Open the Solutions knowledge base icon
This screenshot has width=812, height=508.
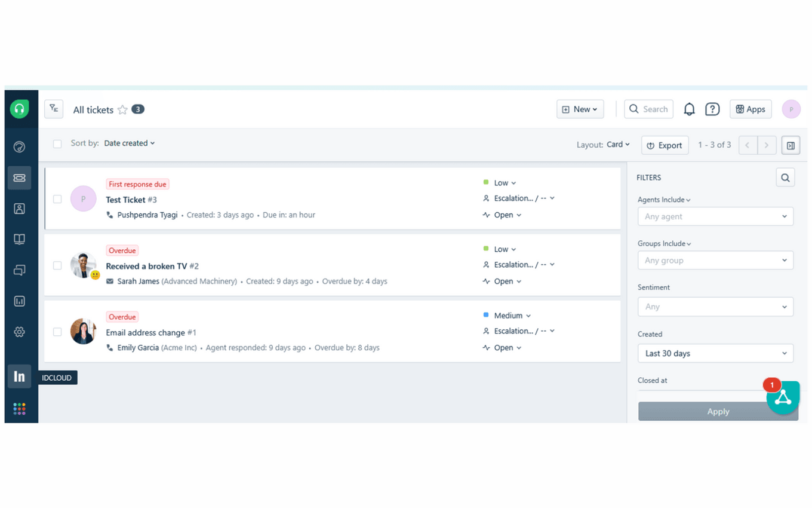click(19, 239)
